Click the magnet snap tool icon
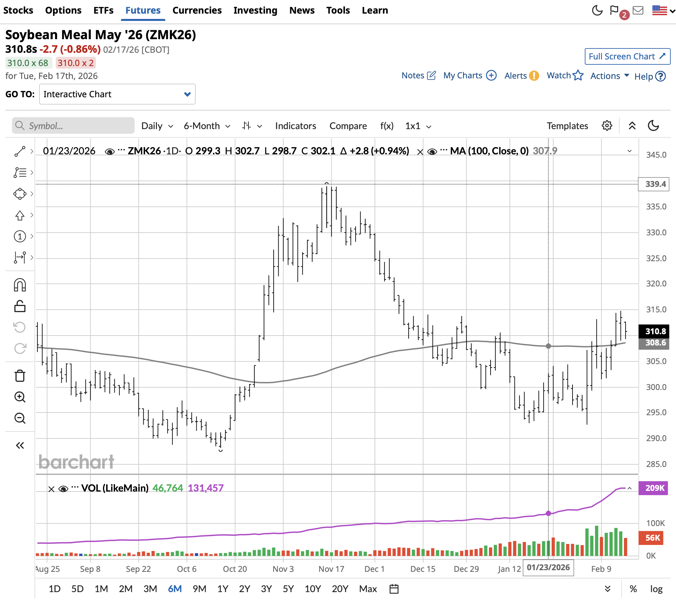 pyautogui.click(x=20, y=285)
